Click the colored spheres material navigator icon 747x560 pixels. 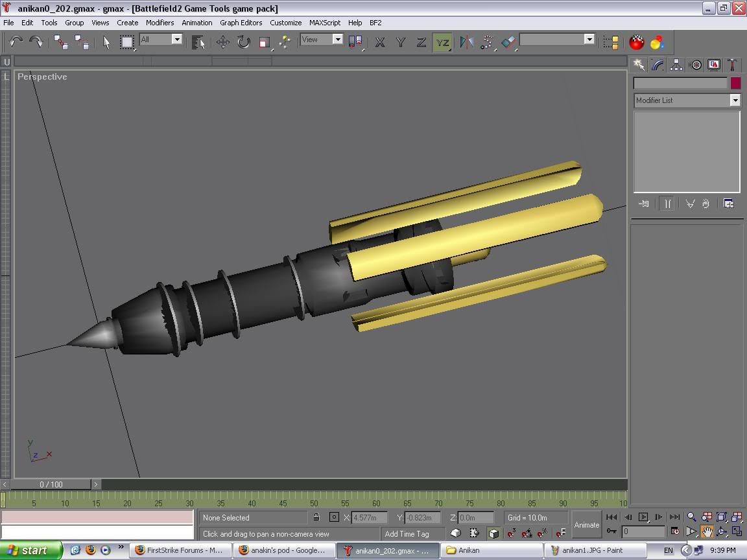point(658,42)
